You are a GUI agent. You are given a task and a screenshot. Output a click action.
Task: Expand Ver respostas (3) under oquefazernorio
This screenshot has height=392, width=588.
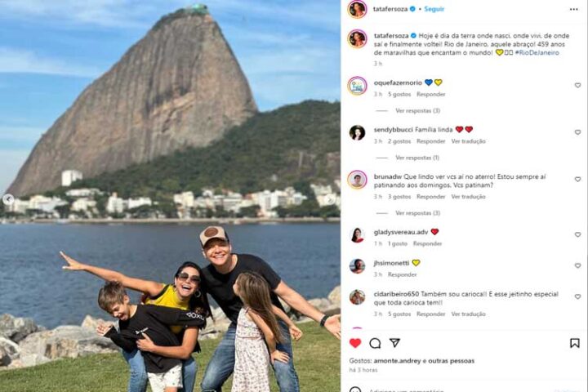pos(417,111)
